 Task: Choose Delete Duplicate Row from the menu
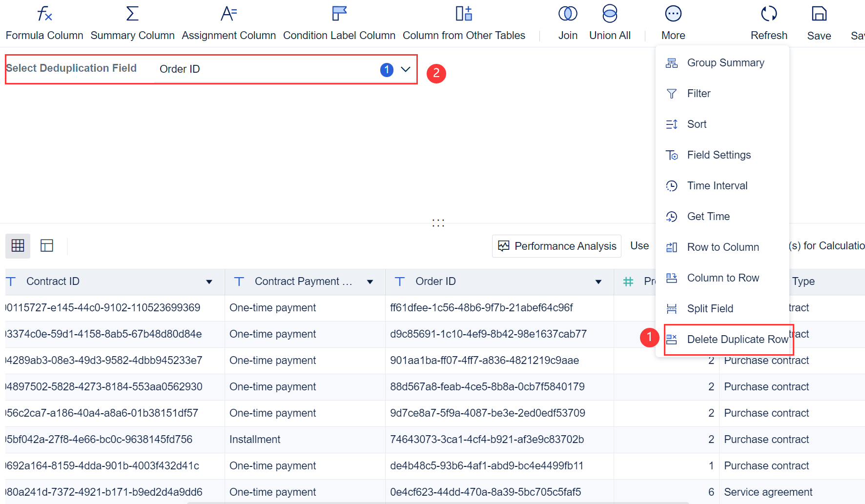[736, 339]
